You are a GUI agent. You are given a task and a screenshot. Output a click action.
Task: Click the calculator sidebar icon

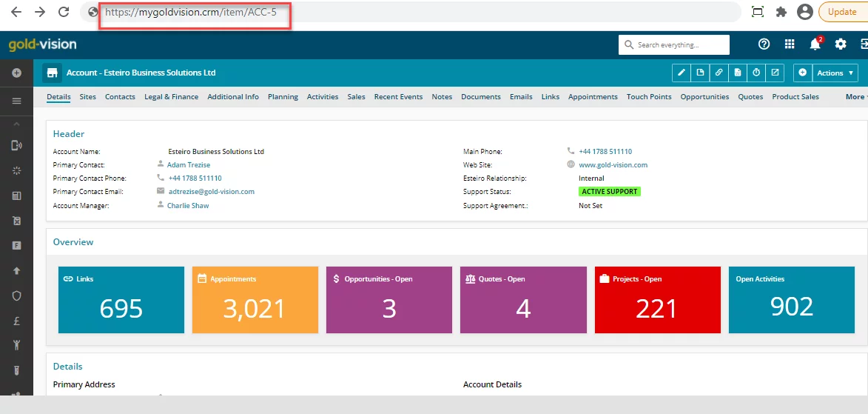tap(16, 196)
